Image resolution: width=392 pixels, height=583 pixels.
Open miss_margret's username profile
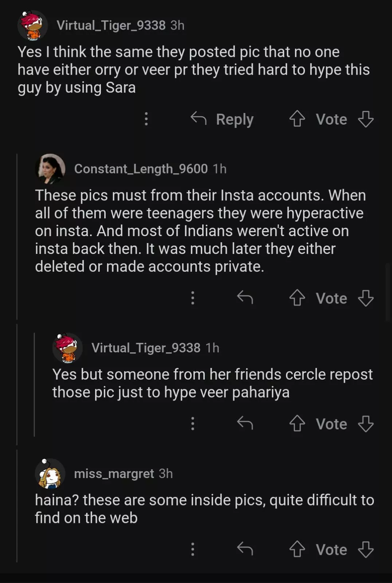point(114,473)
